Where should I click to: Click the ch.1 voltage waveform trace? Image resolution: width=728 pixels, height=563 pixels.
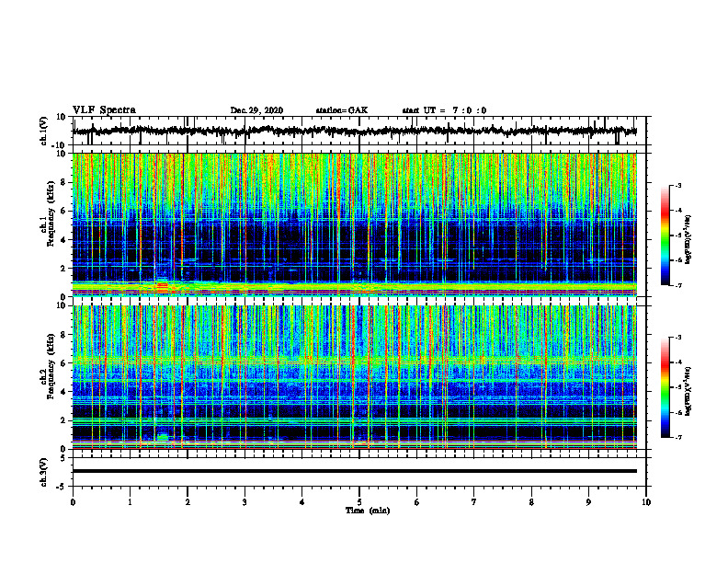click(354, 131)
